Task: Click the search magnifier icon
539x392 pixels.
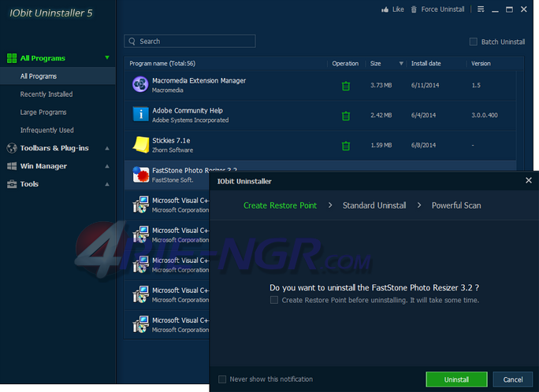Action: click(x=132, y=41)
